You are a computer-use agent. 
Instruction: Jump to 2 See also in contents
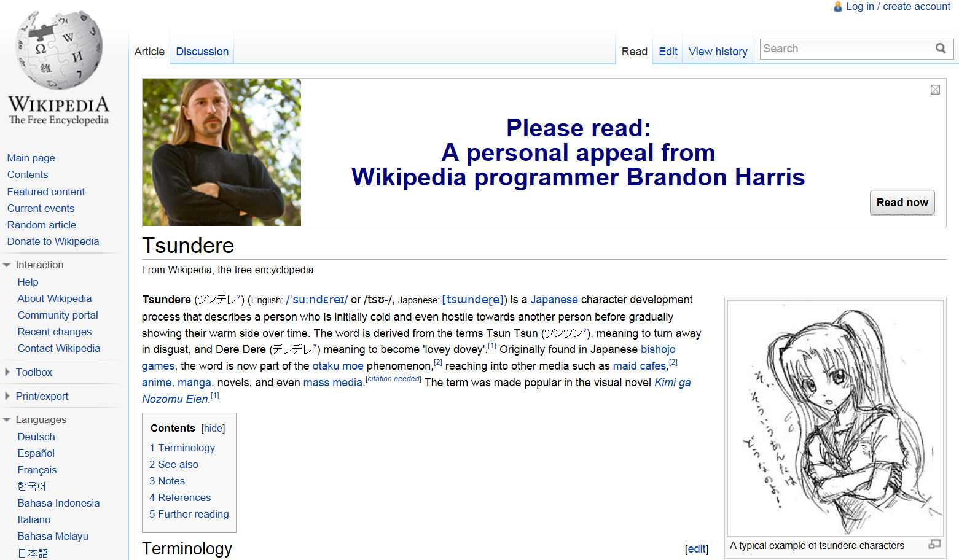[x=174, y=464]
